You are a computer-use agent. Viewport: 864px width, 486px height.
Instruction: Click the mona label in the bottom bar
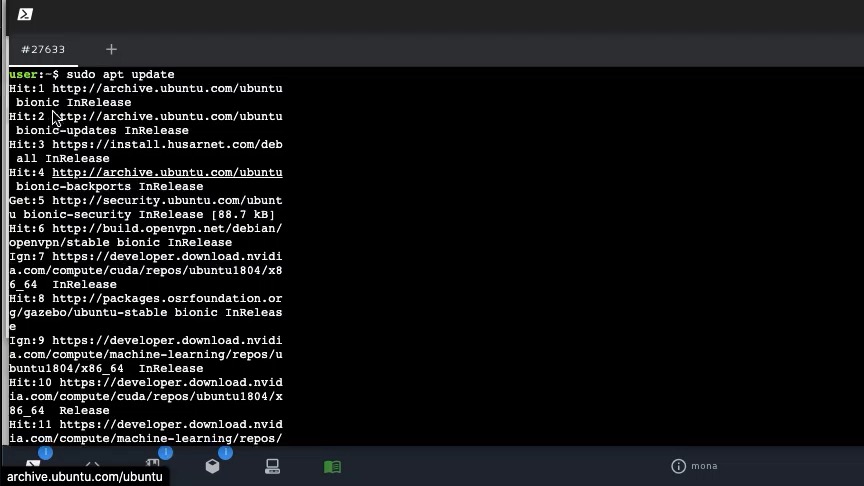click(704, 466)
